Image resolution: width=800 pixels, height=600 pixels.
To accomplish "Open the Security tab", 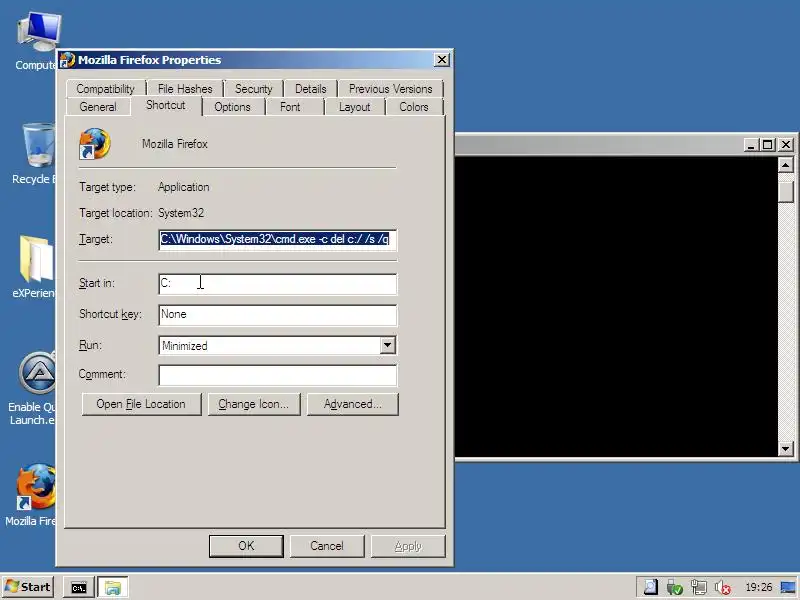I will [254, 89].
